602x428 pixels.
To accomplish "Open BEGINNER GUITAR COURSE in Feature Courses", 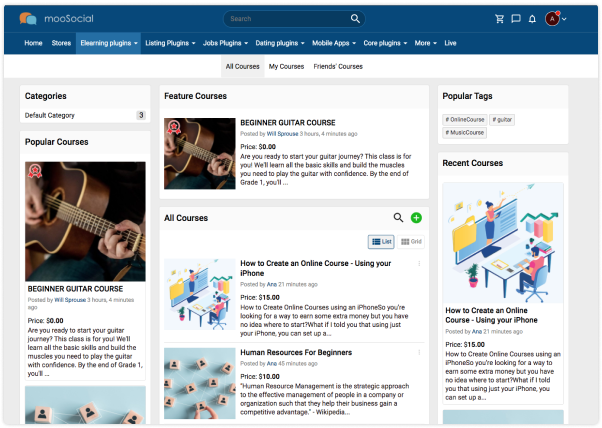I will tap(288, 123).
